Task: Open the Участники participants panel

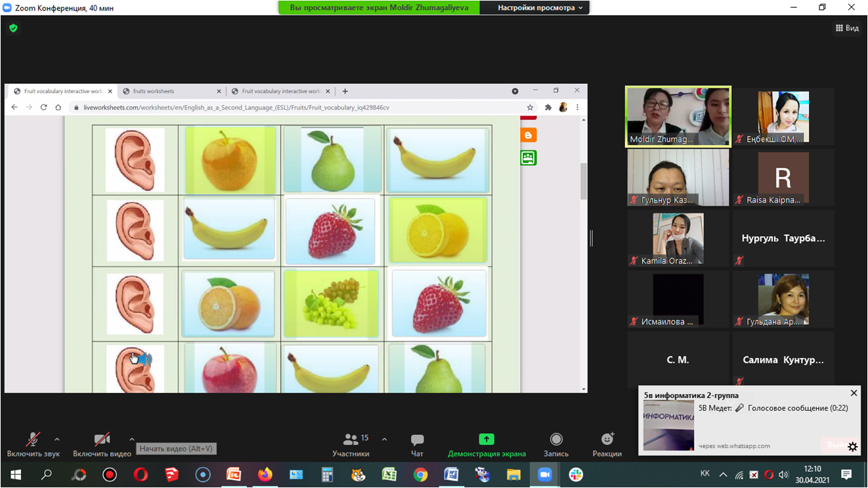Action: pos(351,444)
